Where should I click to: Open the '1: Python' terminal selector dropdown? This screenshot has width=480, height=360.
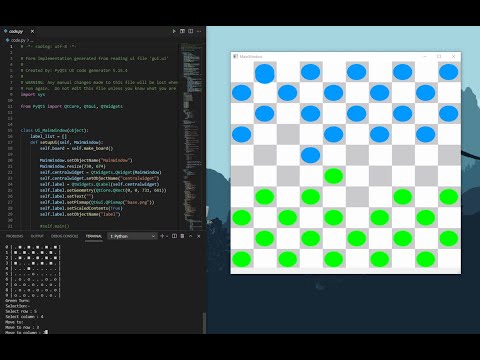point(132,236)
